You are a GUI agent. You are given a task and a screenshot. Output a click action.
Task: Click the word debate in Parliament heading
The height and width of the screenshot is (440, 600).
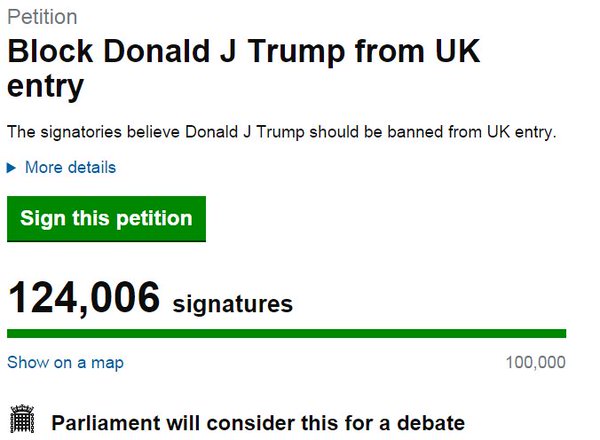click(x=430, y=422)
